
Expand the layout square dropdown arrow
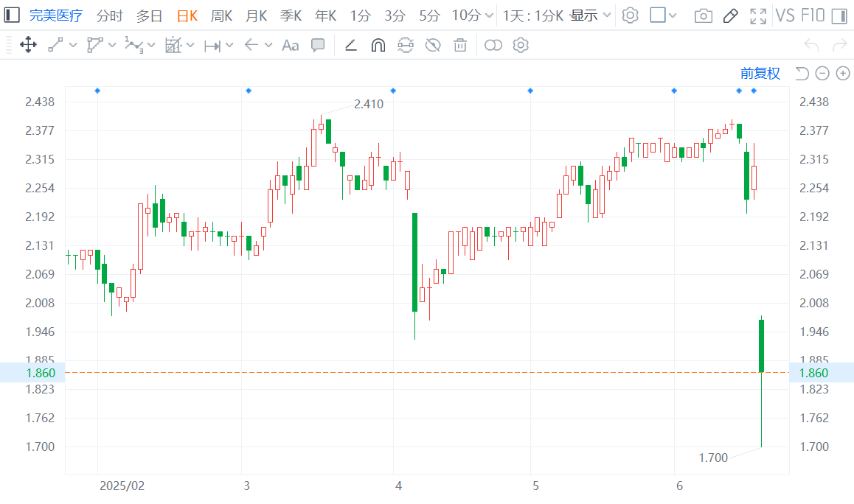click(x=673, y=15)
